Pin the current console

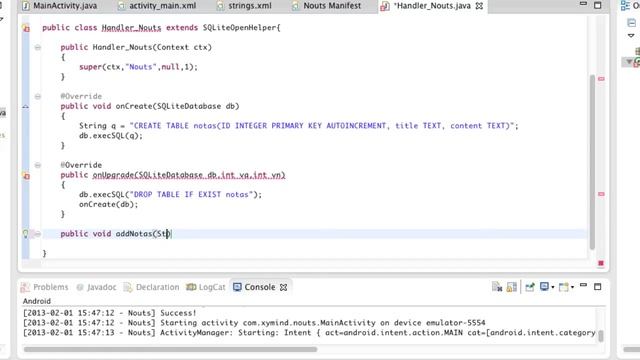click(x=530, y=287)
